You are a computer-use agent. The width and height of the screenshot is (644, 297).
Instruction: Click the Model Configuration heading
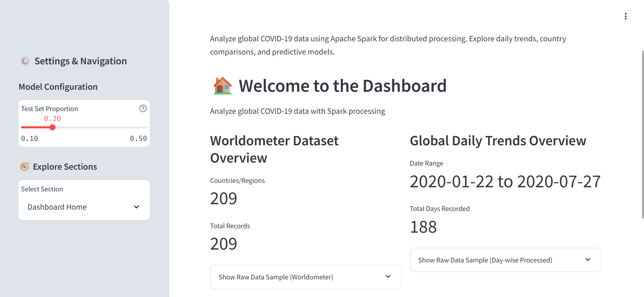click(x=58, y=87)
